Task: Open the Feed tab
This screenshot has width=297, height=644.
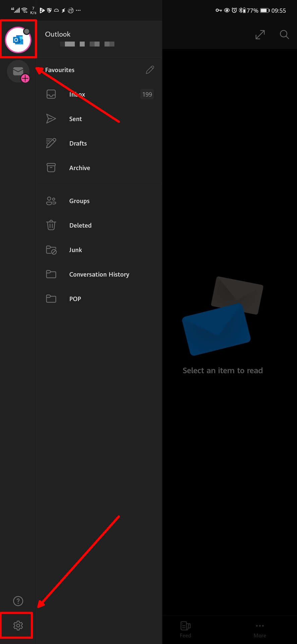Action: 185,629
